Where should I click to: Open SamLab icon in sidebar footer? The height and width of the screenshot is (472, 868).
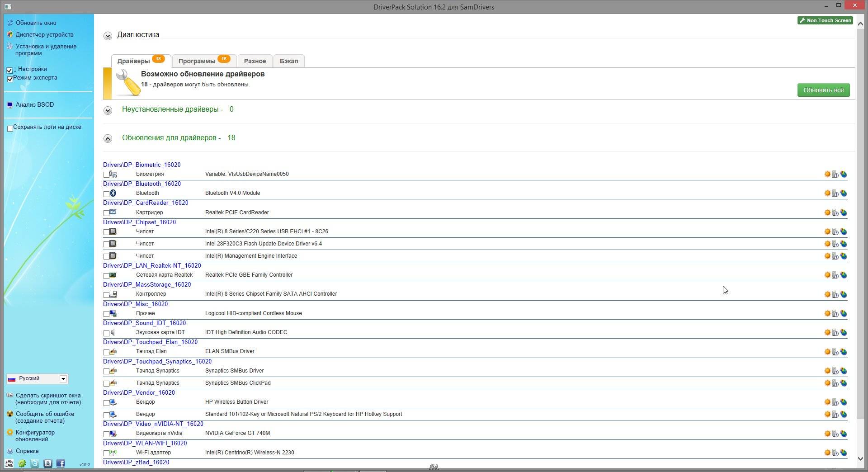9,463
